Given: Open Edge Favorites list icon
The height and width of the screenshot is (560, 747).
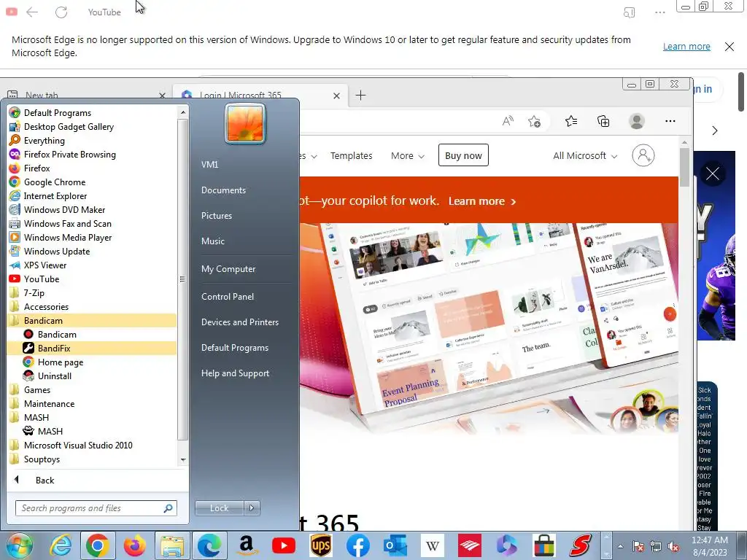Looking at the screenshot, I should 571,122.
